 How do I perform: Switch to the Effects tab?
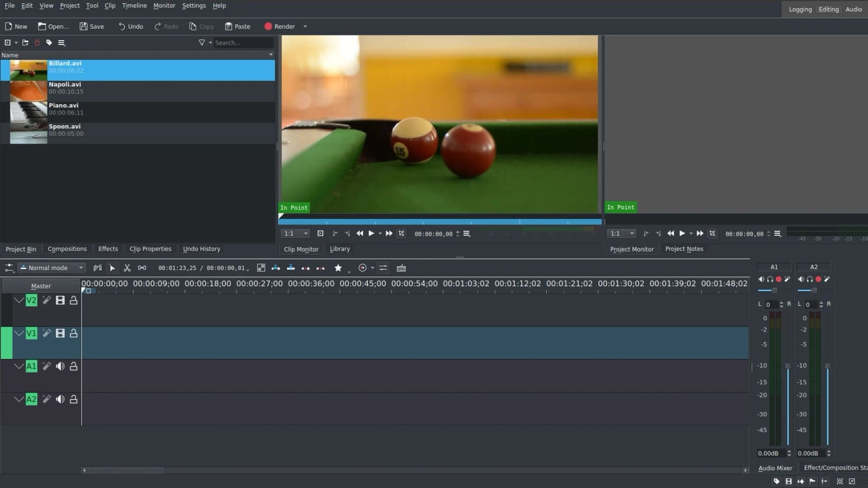pyautogui.click(x=108, y=249)
